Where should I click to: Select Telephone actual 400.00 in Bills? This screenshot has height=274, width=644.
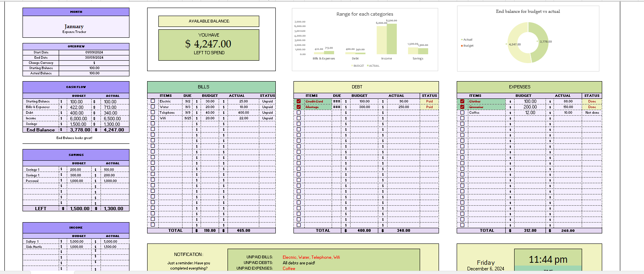click(x=243, y=112)
